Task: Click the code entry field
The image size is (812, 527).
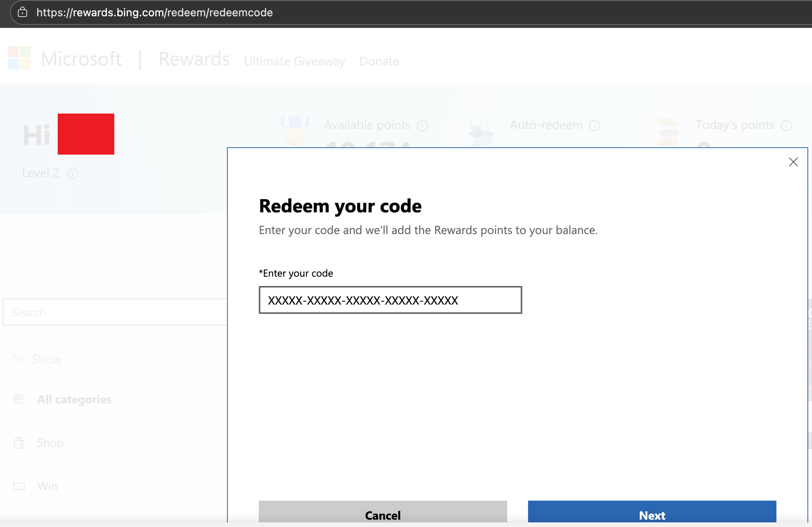Action: [390, 300]
